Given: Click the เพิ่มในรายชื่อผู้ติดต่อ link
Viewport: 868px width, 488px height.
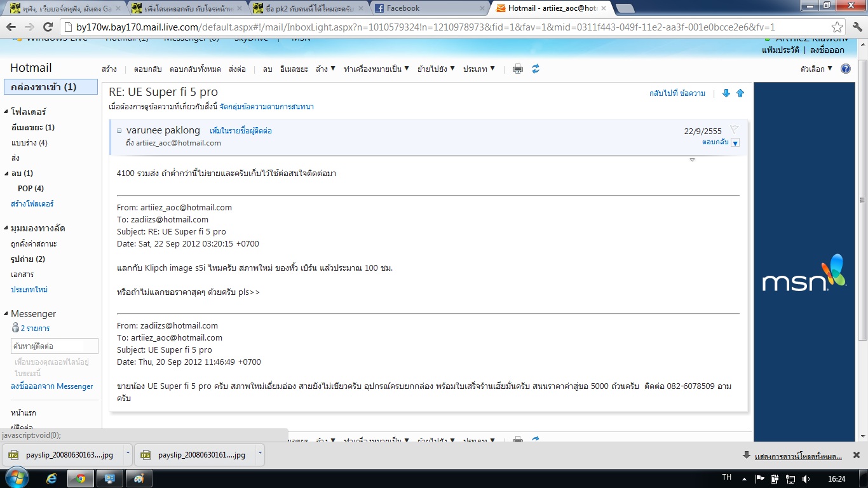Looking at the screenshot, I should (x=241, y=131).
